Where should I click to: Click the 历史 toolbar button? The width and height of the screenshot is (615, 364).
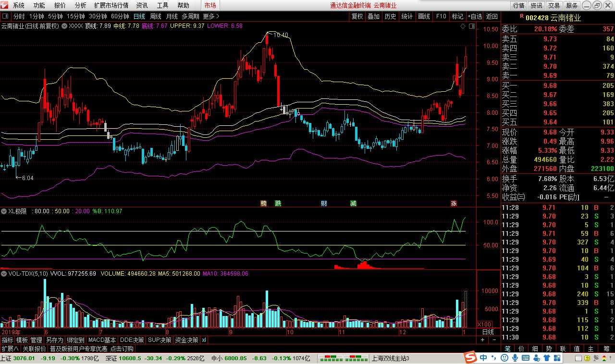coord(390,16)
